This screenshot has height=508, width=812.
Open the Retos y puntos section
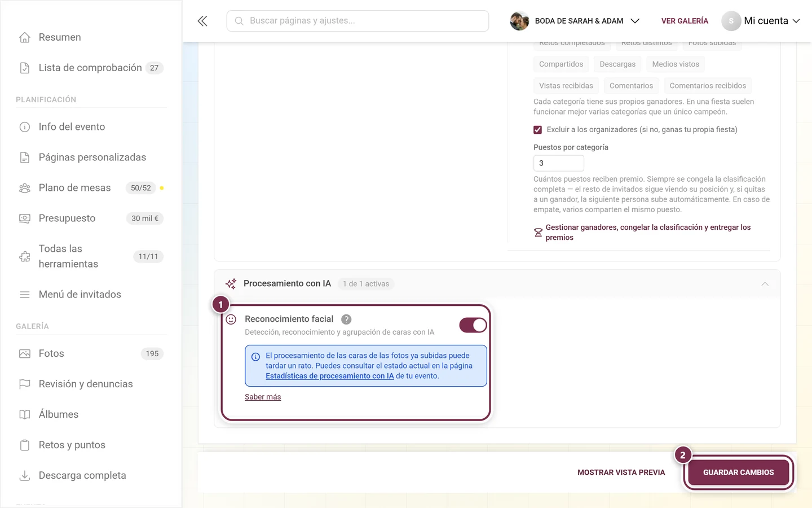(x=91, y=445)
